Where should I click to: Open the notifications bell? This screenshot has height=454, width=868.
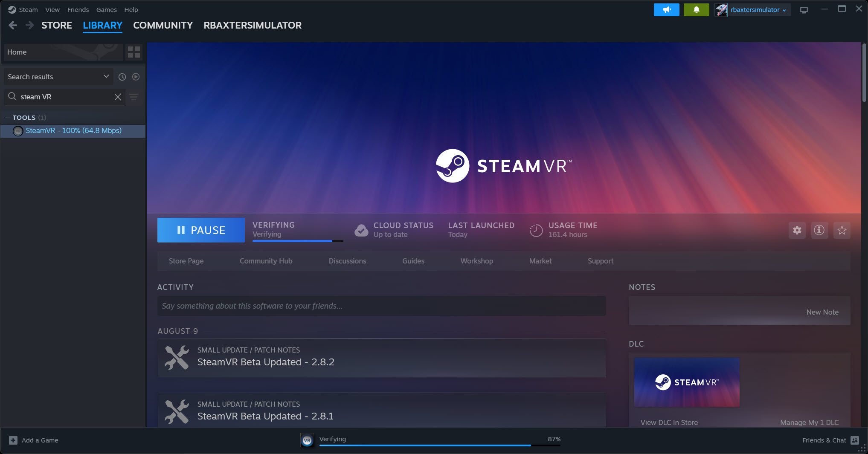tap(696, 10)
